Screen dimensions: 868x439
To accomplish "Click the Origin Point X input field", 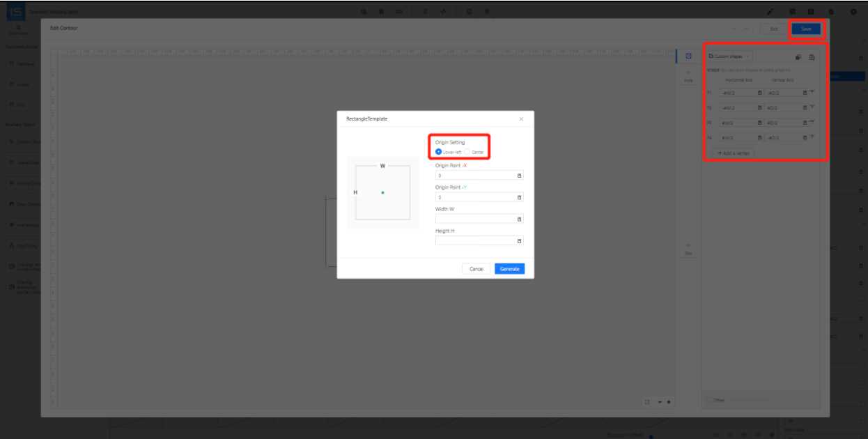I will [x=479, y=176].
